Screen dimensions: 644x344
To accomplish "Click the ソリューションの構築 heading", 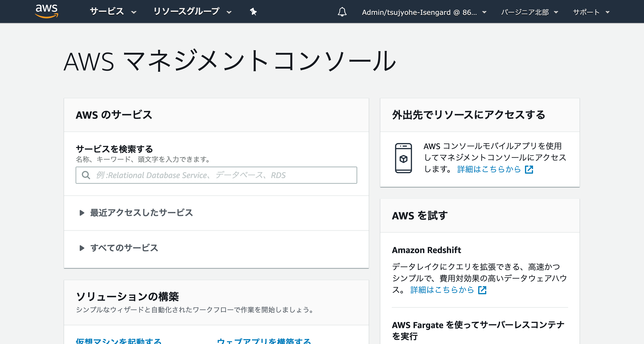I will point(127,297).
